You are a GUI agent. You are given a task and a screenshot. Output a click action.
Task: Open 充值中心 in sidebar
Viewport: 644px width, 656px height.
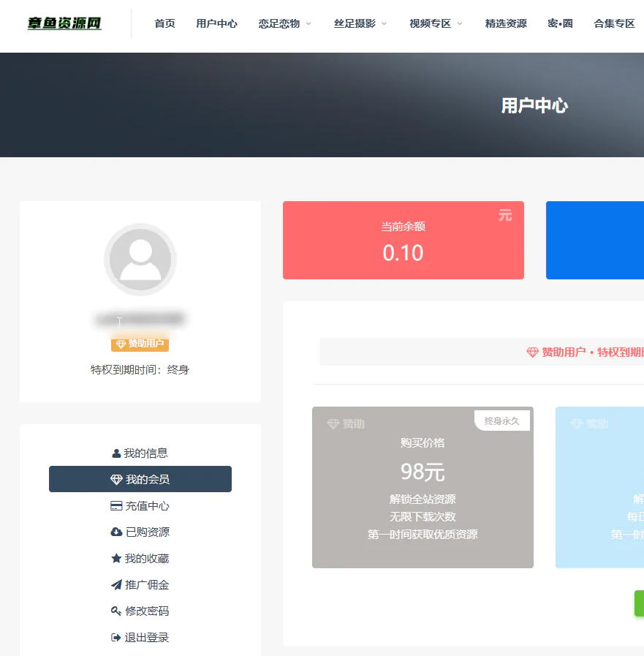(140, 506)
